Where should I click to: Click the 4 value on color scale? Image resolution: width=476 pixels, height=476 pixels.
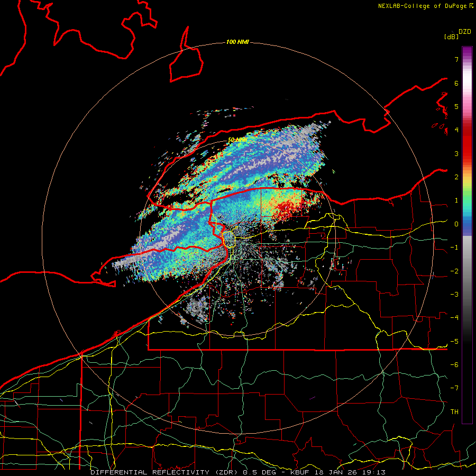pos(456,130)
